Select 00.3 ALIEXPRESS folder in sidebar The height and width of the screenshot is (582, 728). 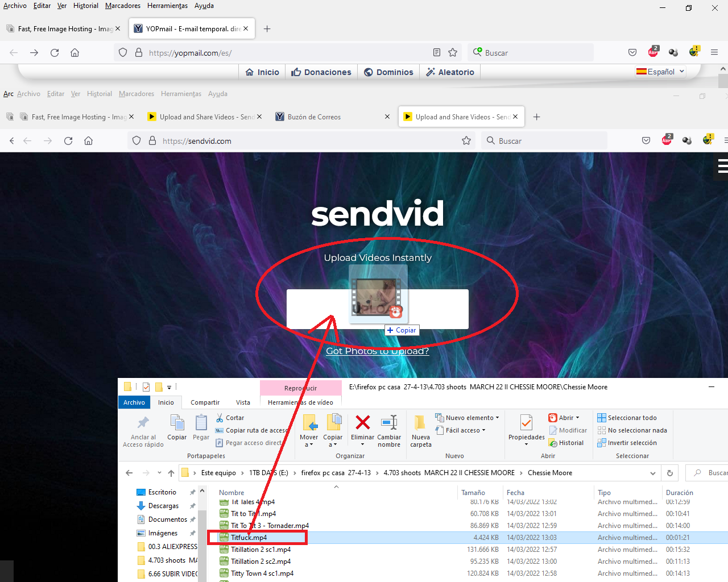coord(167,547)
